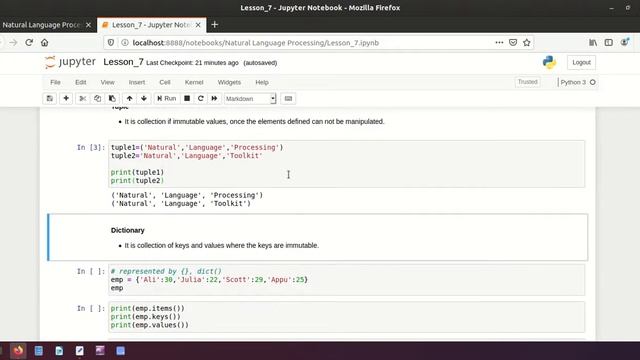Reload the page in Firefox
The height and width of the screenshot is (360, 640).
[29, 42]
